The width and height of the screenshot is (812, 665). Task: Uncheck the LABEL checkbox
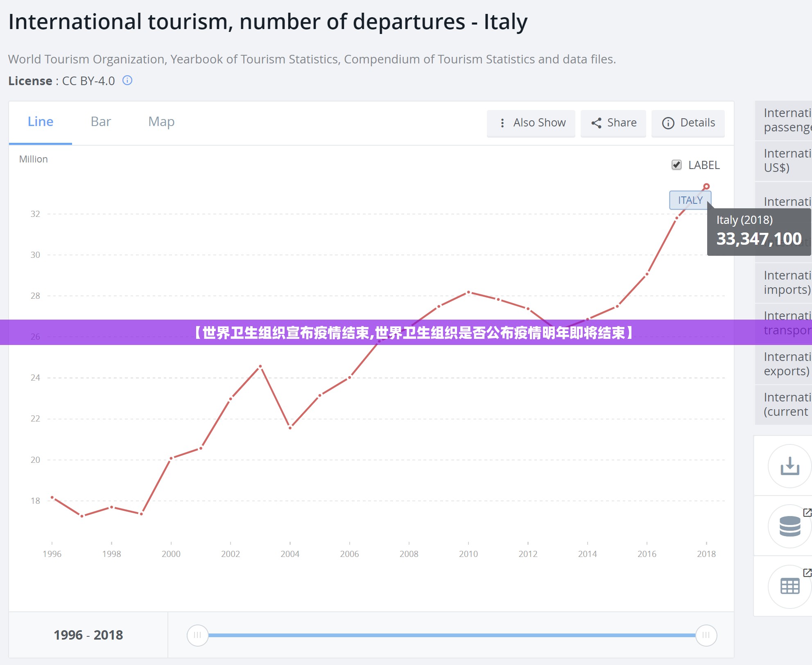(x=676, y=165)
